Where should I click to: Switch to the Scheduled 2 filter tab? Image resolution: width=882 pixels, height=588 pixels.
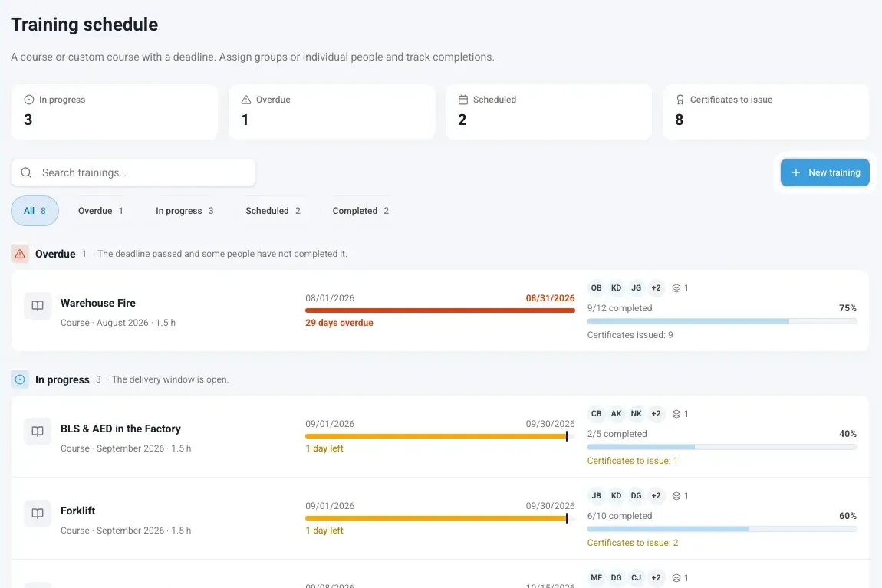273,211
